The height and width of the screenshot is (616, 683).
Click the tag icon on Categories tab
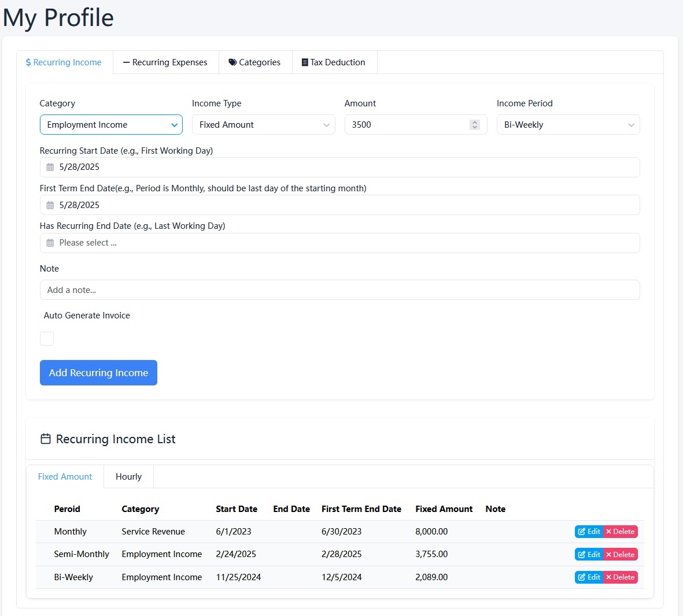(232, 62)
